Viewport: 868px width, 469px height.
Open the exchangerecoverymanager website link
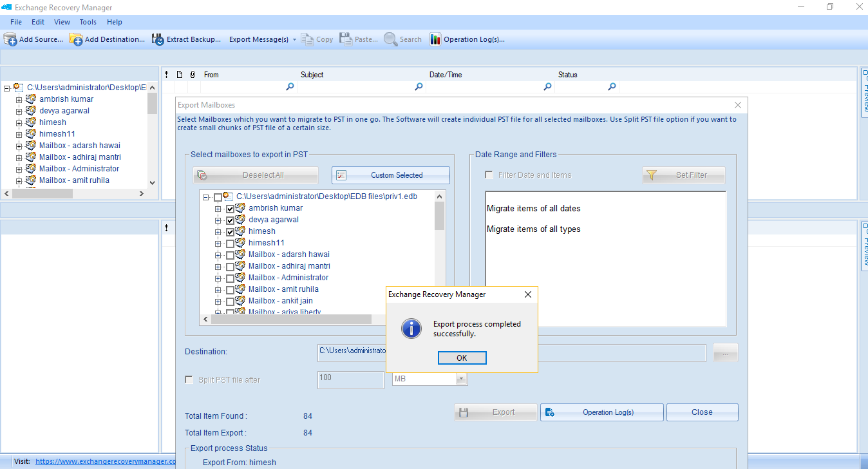pyautogui.click(x=106, y=461)
